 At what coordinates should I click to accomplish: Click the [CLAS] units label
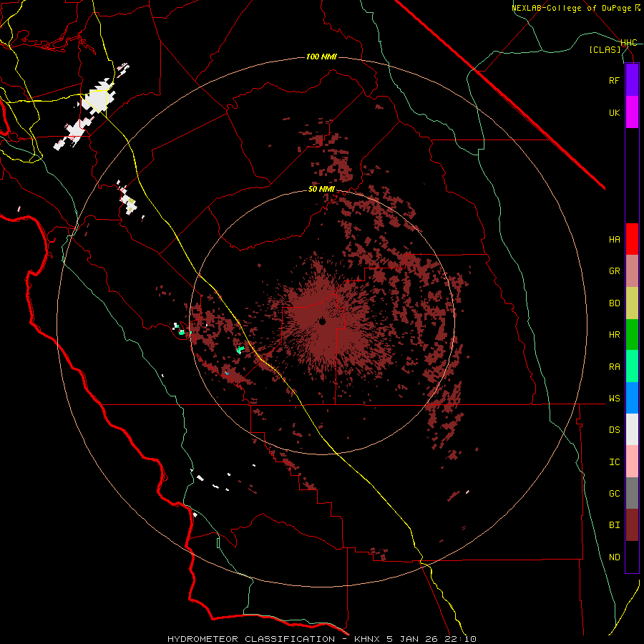(x=605, y=49)
